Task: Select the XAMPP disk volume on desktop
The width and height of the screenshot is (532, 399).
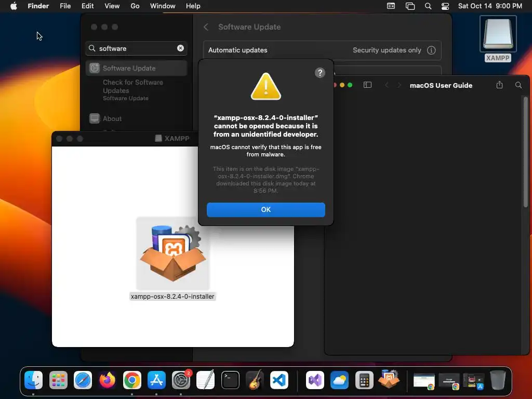Action: pyautogui.click(x=498, y=39)
